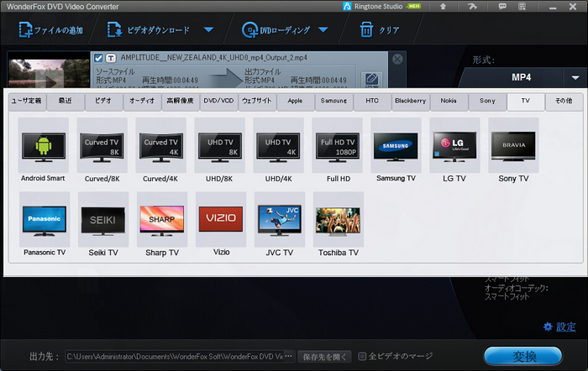Switch to the Sony tab
This screenshot has width=588, height=371.
tap(487, 102)
